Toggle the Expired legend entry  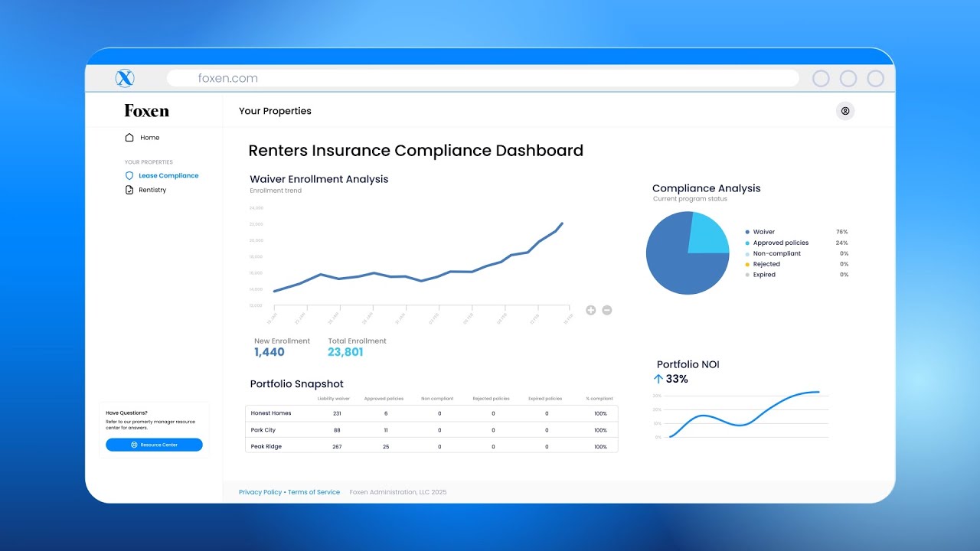(763, 275)
